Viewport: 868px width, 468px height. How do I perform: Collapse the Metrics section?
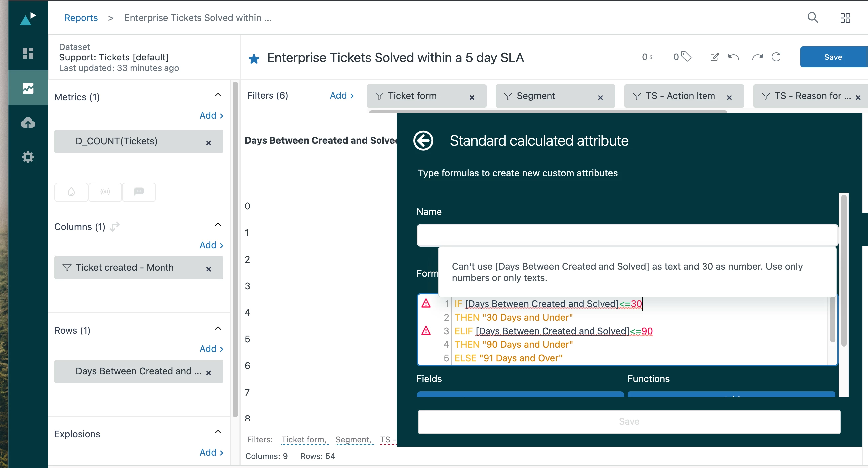click(218, 95)
